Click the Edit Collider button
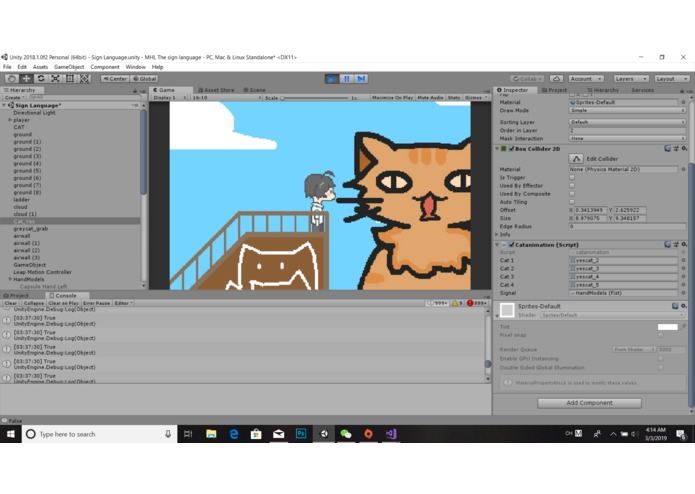The height and width of the screenshot is (494, 695). click(x=576, y=159)
